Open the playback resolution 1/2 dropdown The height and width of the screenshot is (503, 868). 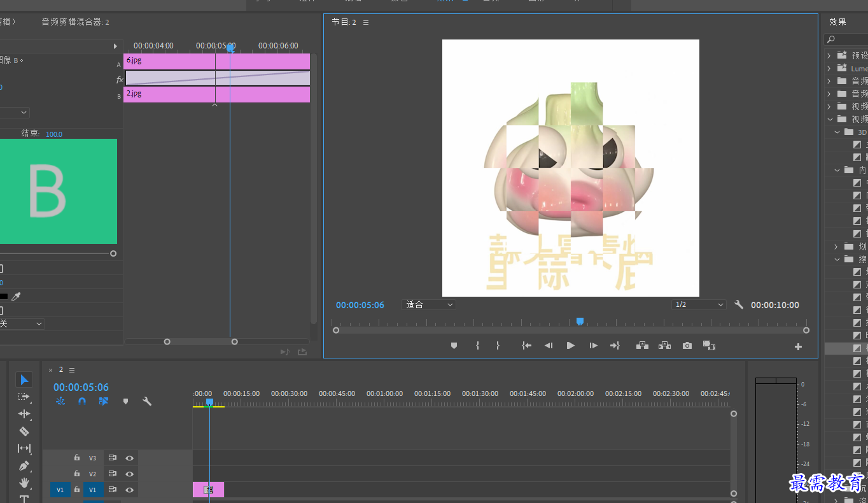699,305
